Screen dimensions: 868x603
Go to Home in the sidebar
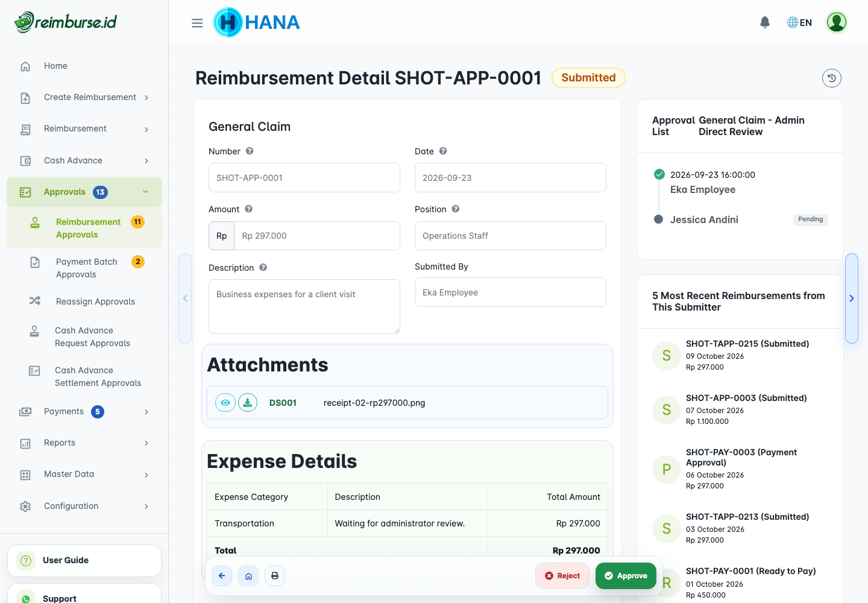pyautogui.click(x=84, y=66)
